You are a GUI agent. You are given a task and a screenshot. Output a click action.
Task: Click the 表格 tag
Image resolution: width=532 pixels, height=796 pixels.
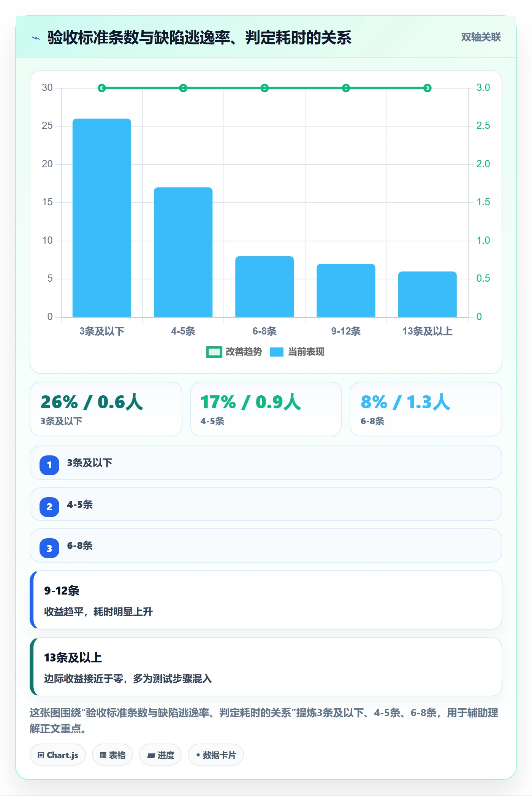coord(112,755)
